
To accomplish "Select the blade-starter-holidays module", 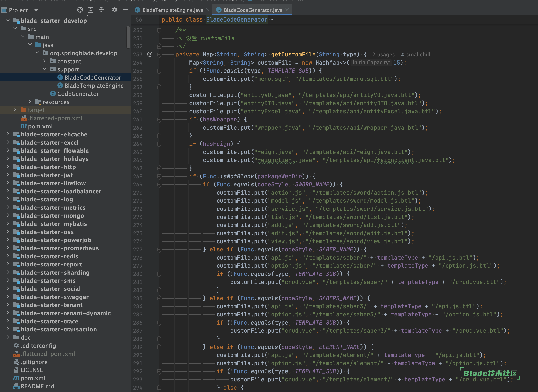I will point(54,159).
